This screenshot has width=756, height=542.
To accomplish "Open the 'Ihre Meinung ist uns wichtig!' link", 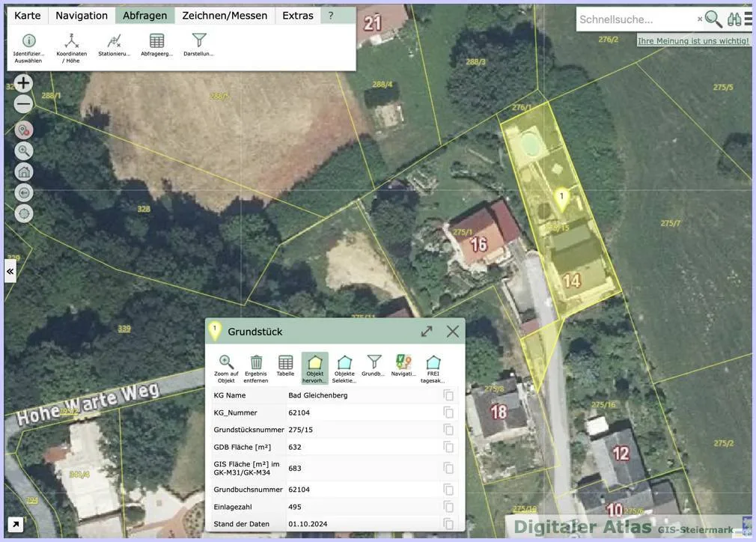I will pos(693,41).
